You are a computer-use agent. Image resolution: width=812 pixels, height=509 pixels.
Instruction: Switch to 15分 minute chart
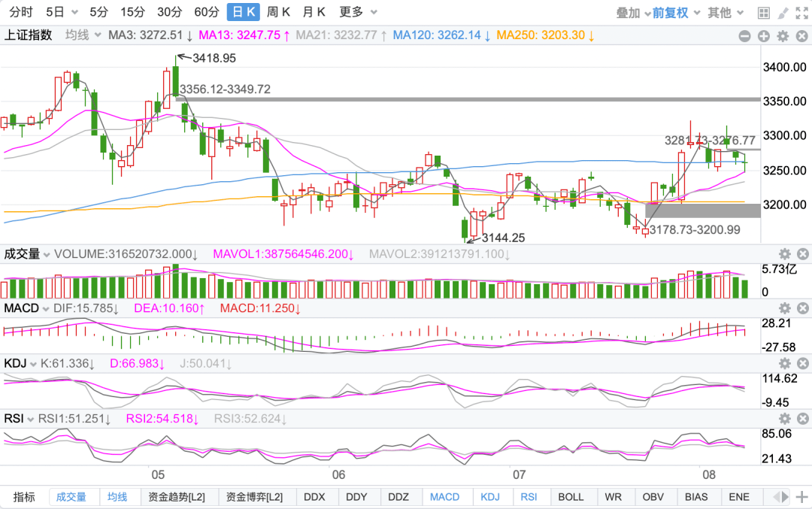132,12
